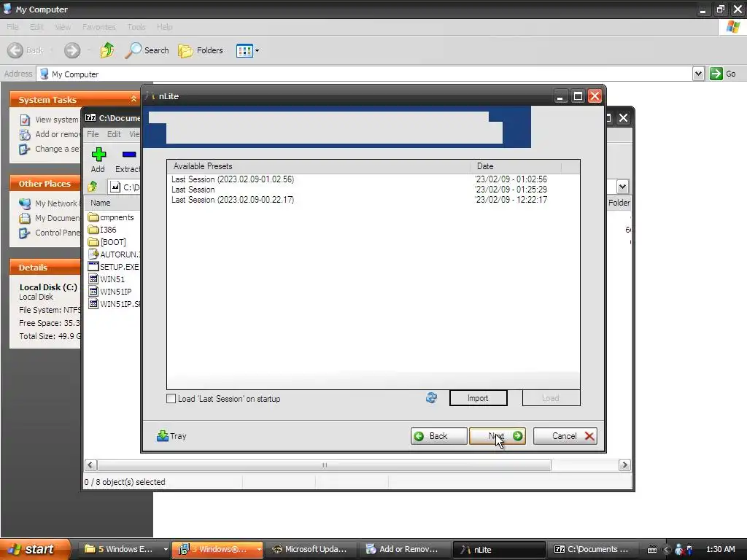This screenshot has height=560, width=747.
Task: Click the refresh presets icon in nLite
Action: click(x=431, y=397)
